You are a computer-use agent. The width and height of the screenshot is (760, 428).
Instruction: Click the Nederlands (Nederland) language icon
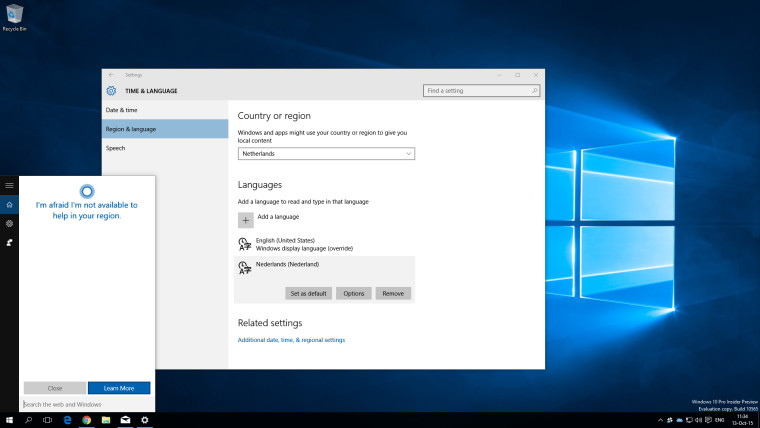tap(245, 268)
